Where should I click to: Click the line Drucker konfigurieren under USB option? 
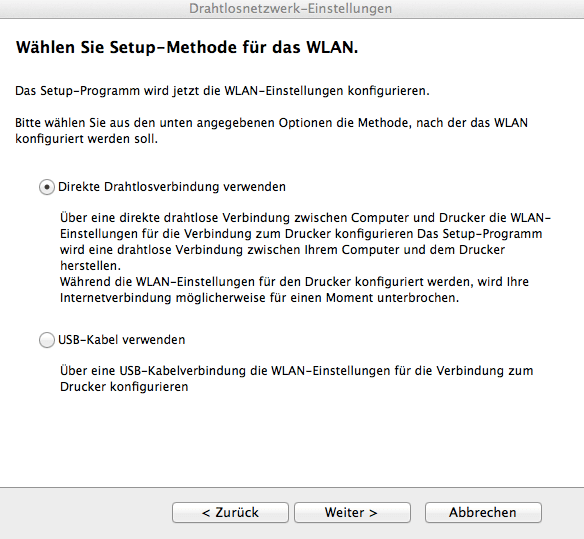pyautogui.click(x=124, y=387)
